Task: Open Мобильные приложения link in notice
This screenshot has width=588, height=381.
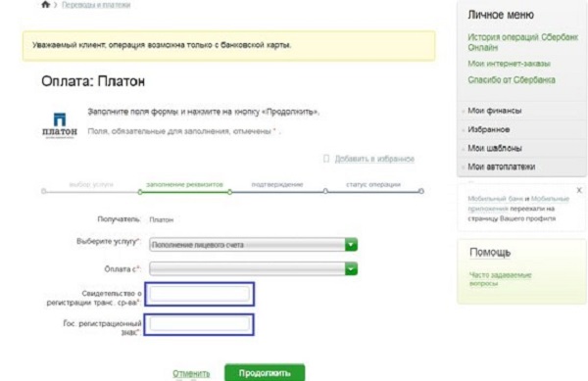Action: click(518, 204)
